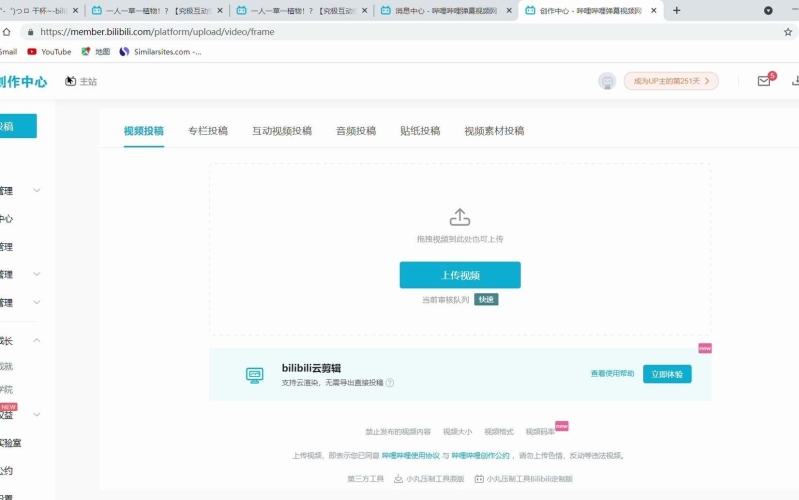Click the 快速 queue status badge
This screenshot has width=799, height=500.
(x=486, y=300)
